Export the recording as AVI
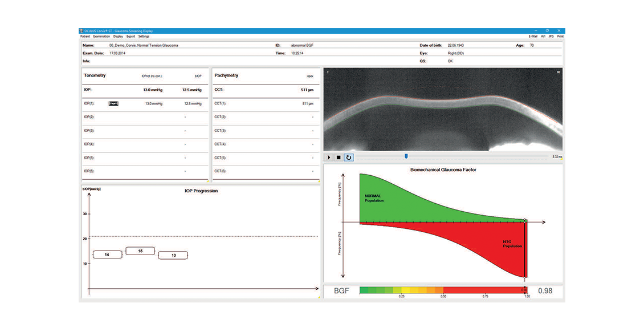 point(543,37)
